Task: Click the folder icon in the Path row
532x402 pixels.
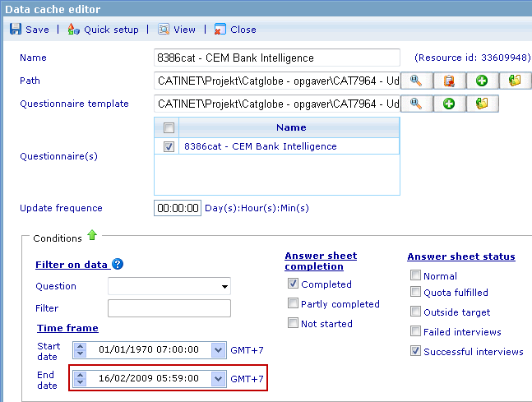Action: 516,81
